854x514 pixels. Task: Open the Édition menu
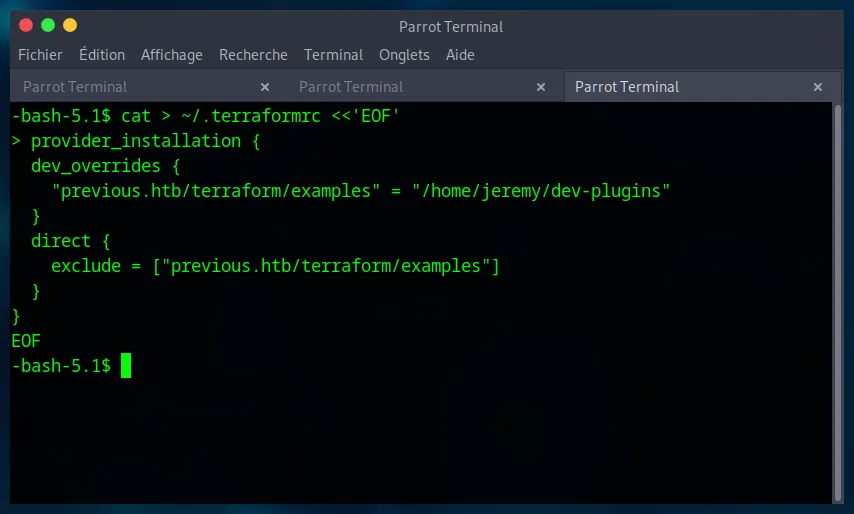tap(102, 55)
